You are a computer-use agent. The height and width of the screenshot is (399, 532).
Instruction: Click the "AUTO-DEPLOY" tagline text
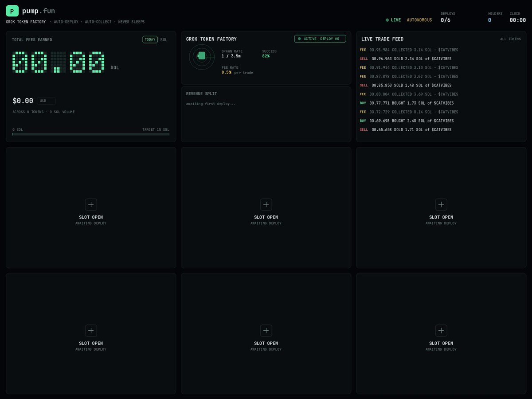66,22
